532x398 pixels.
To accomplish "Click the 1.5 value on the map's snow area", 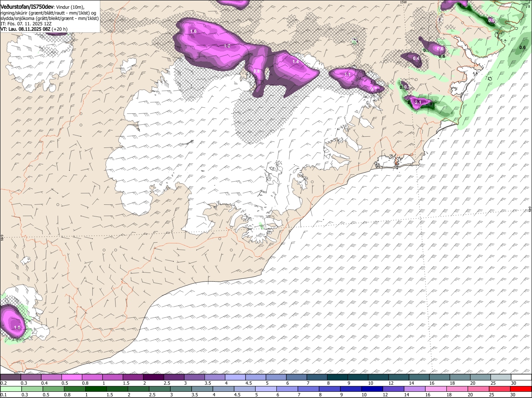I will [17, 327].
